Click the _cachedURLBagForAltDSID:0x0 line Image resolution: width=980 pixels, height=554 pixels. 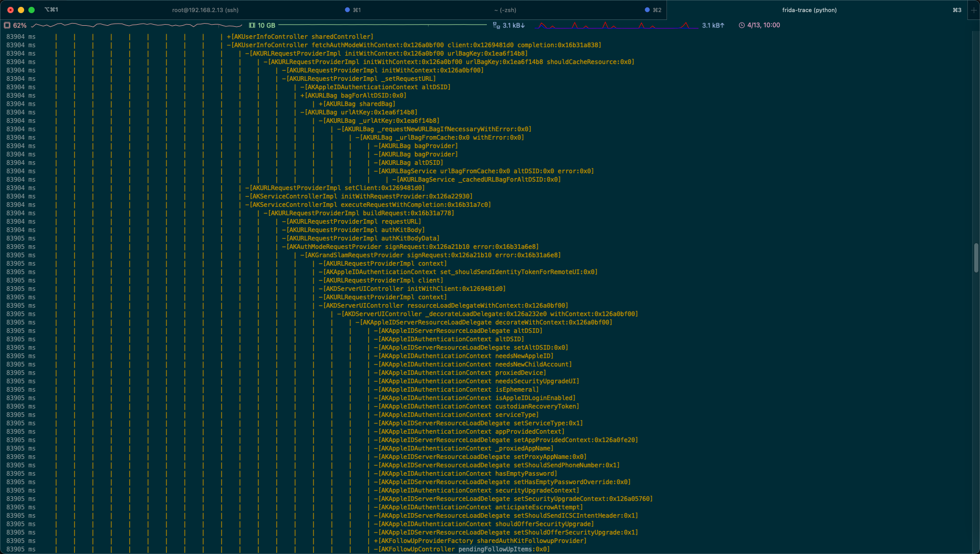477,180
